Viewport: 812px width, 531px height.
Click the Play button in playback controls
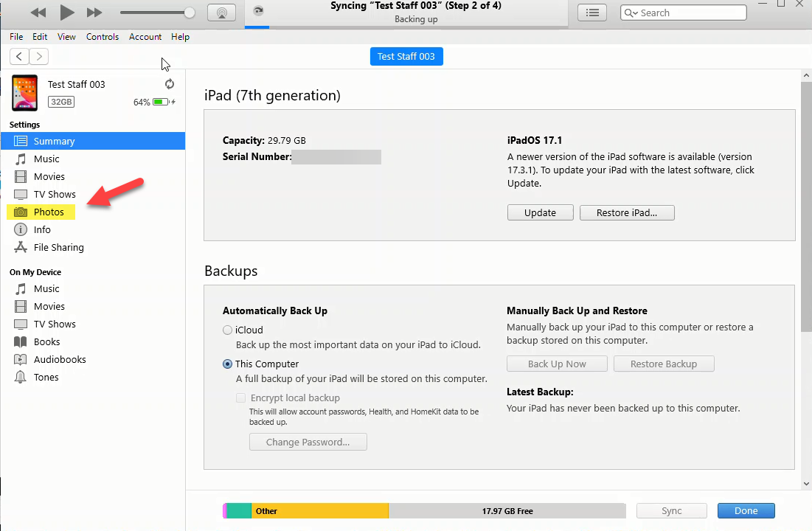click(x=67, y=12)
